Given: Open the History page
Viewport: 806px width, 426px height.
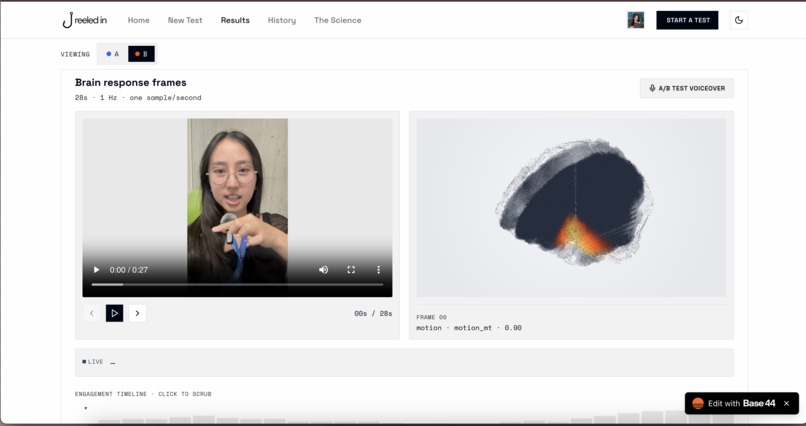Looking at the screenshot, I should pyautogui.click(x=282, y=20).
